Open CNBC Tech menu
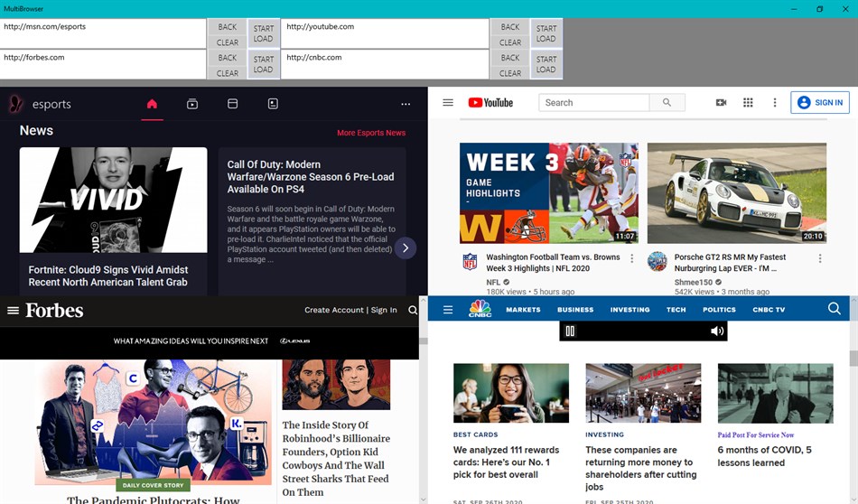The image size is (858, 504). (676, 310)
